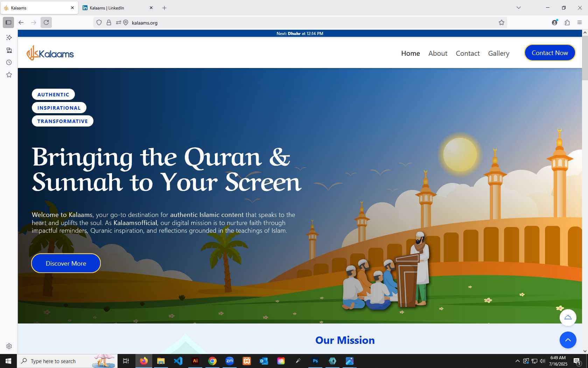Bookmark this page with the star icon
This screenshot has width=588, height=368.
point(501,22)
